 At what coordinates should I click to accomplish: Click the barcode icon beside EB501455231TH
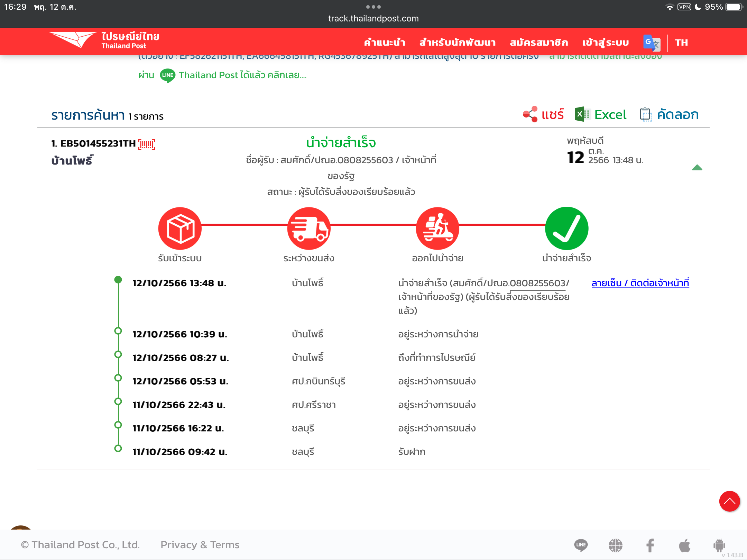tap(147, 144)
